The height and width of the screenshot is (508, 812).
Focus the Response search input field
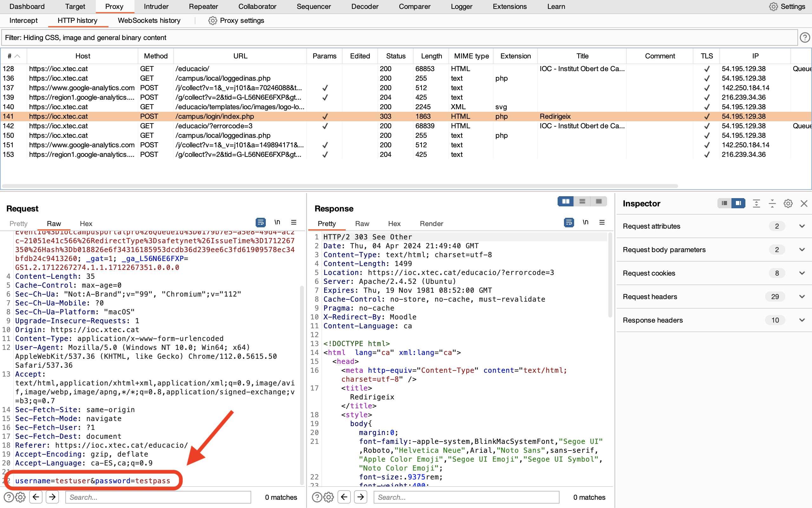(x=466, y=497)
